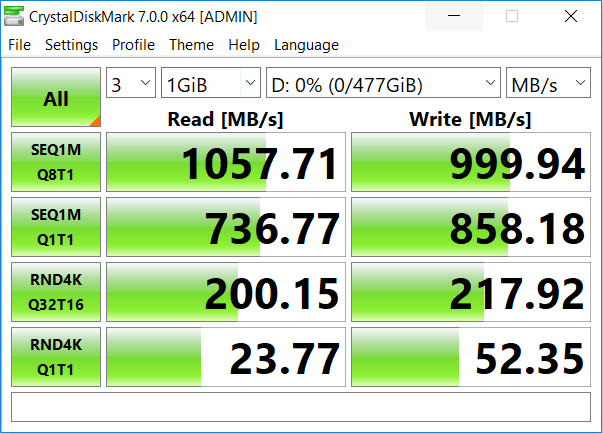
Task: Change the MB/s unit dropdown
Action: point(548,84)
